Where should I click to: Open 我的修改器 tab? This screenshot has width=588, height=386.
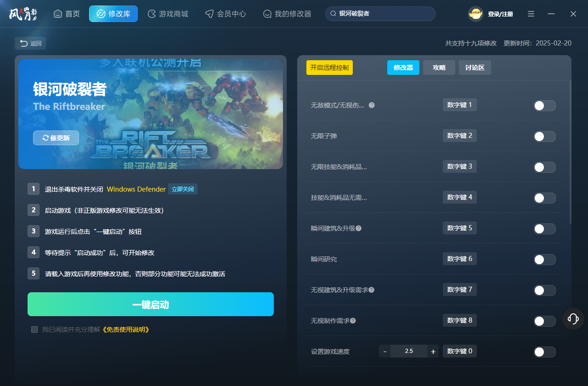tap(287, 14)
